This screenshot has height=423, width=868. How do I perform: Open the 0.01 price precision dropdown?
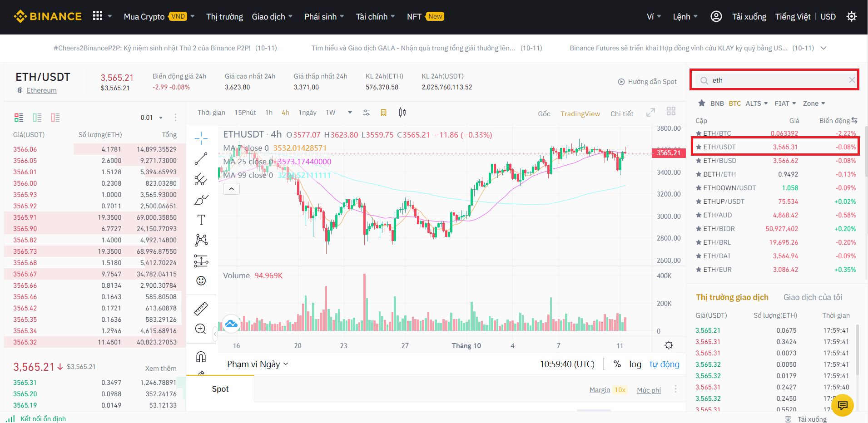coord(151,118)
